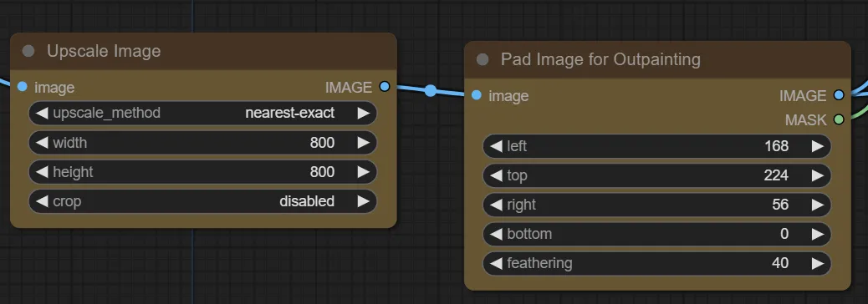Decrease the top padding value
868x304 pixels.
tap(496, 175)
